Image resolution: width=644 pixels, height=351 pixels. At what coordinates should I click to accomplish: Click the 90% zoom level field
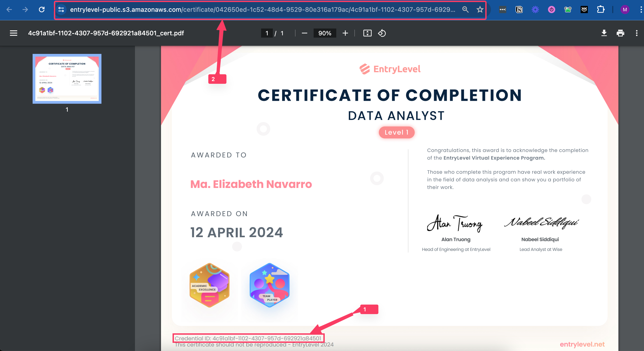325,33
